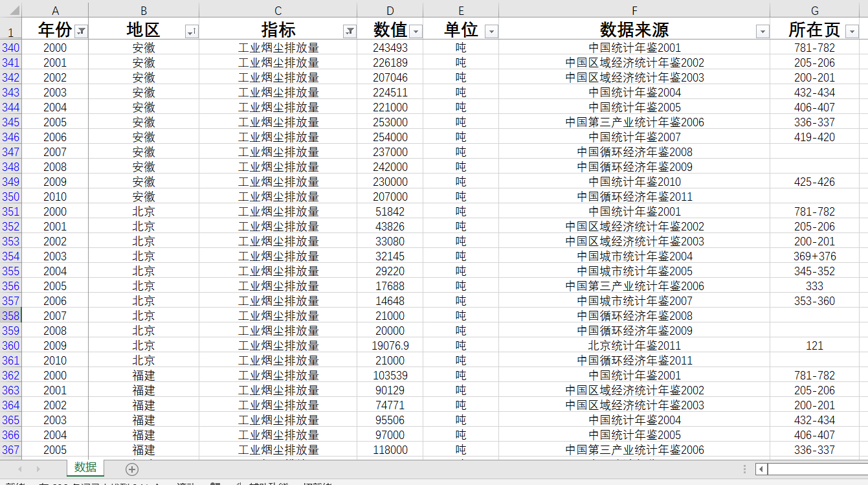Open the 地区 sort filter dropdown
This screenshot has width=868, height=485.
click(x=192, y=32)
